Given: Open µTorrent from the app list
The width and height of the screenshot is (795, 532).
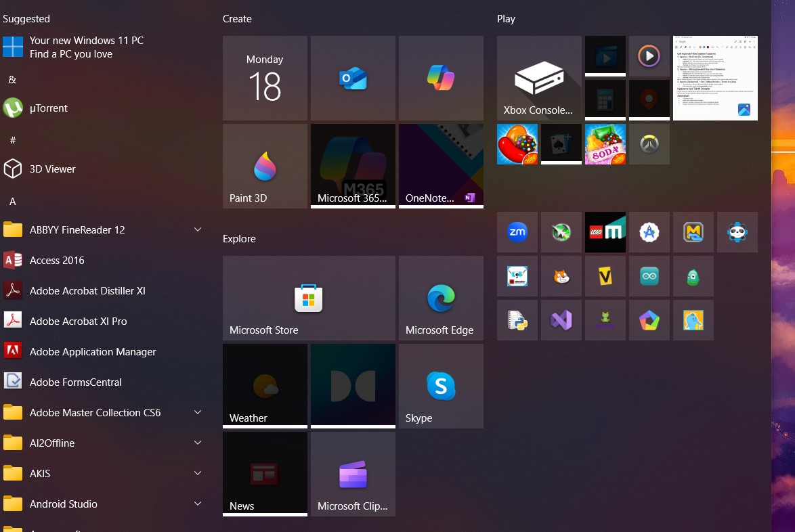Looking at the screenshot, I should pyautogui.click(x=103, y=108).
